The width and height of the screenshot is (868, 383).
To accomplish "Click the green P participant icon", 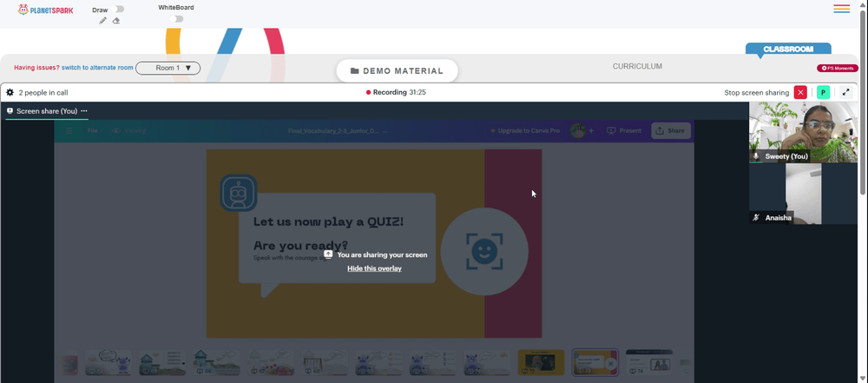I will (x=823, y=93).
